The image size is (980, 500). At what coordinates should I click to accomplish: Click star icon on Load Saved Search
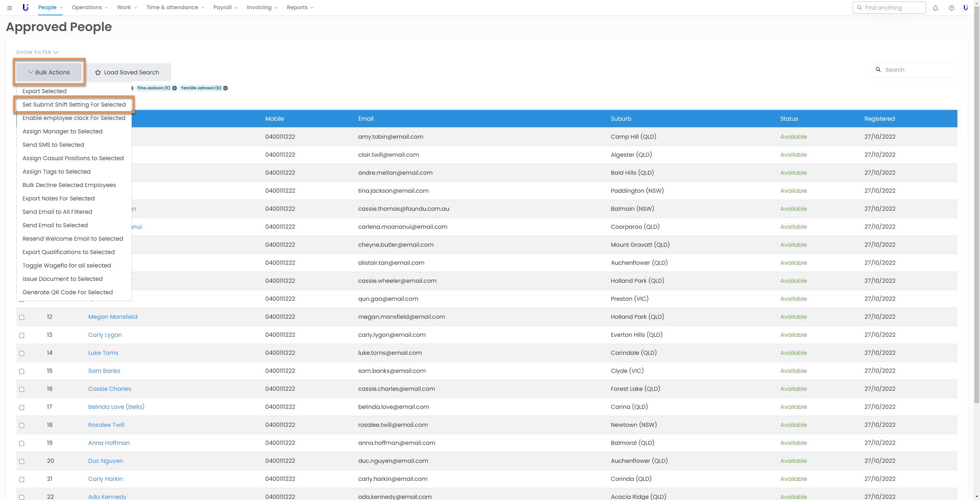[x=98, y=72]
